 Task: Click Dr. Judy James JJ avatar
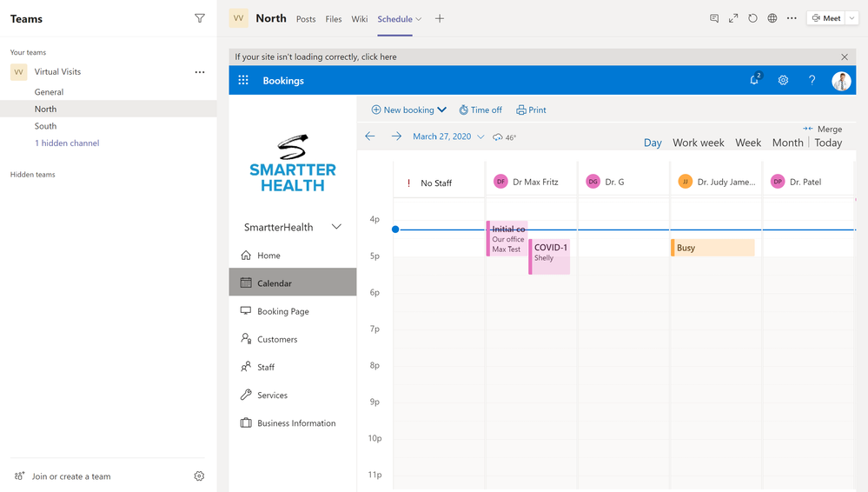point(686,182)
